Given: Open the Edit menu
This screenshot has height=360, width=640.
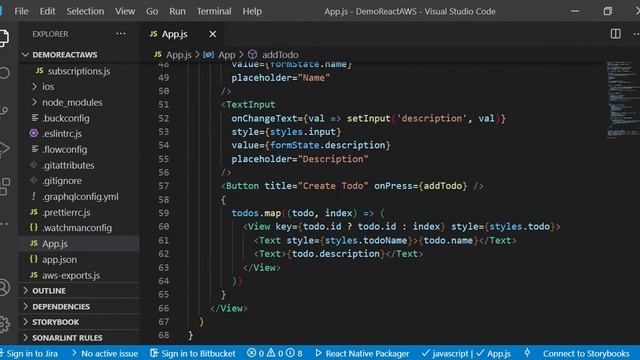Looking at the screenshot, I should coord(47,11).
